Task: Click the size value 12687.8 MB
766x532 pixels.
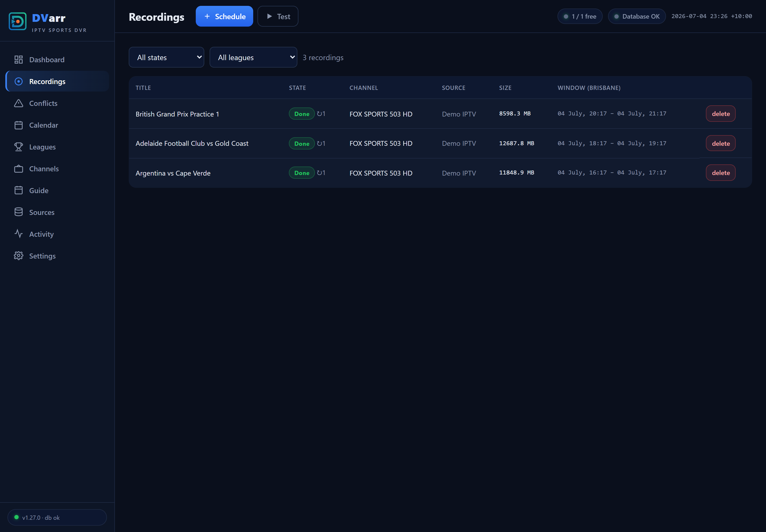Action: tap(517, 143)
